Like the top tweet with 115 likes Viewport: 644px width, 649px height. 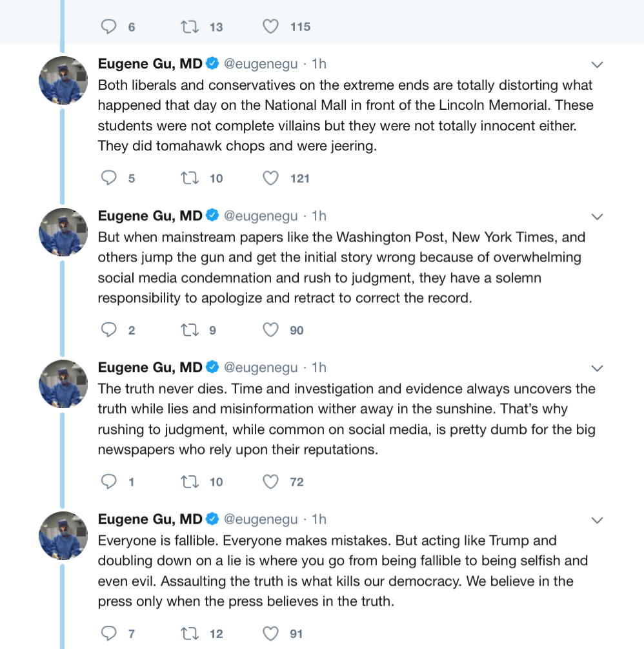point(270,26)
